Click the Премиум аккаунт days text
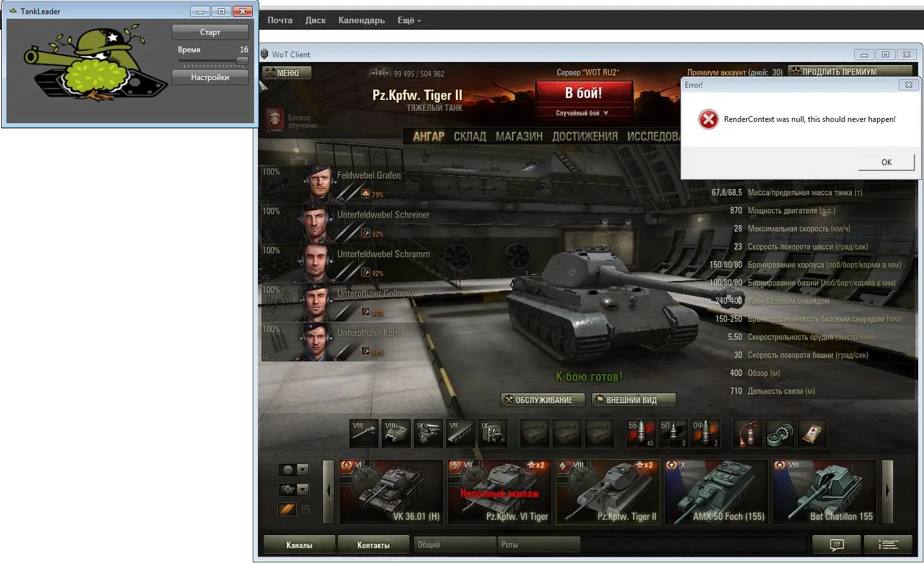Viewport: 924px width, 563px height. (x=734, y=72)
